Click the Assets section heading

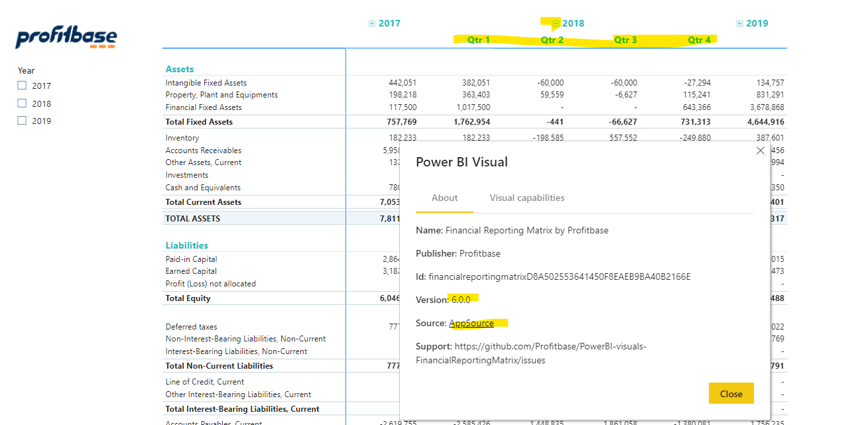180,69
